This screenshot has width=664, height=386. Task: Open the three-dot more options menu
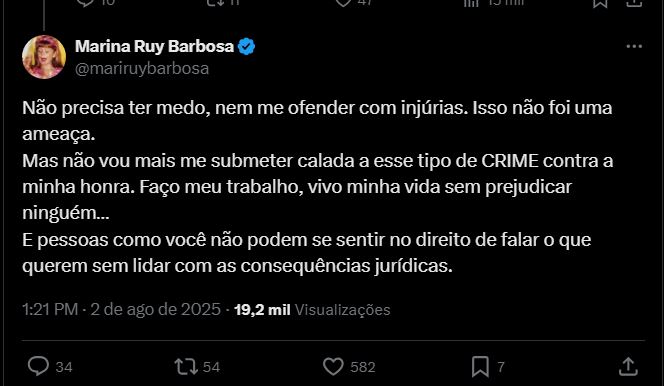click(x=634, y=46)
